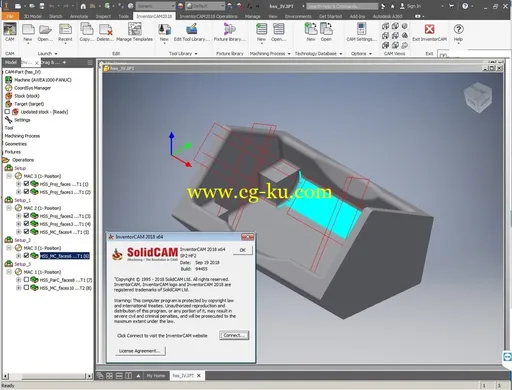512x390 pixels.
Task: Click Open in the Launch ribbon group
Action: tap(45, 33)
